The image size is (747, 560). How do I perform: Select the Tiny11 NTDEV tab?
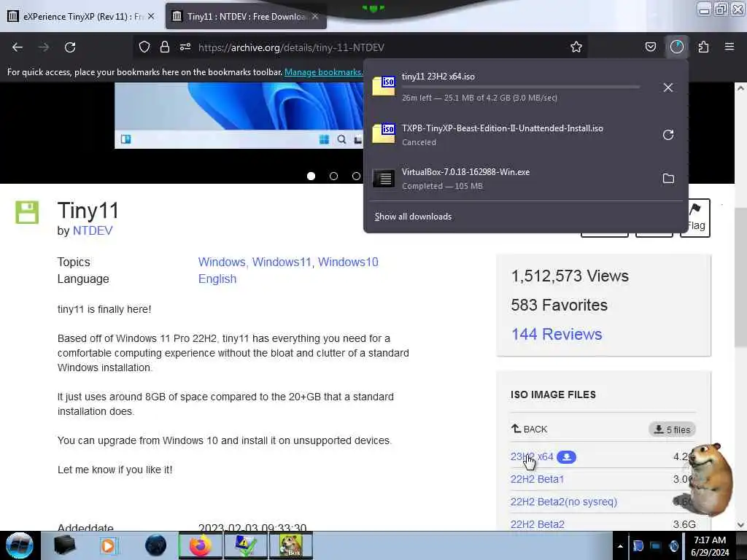tap(245, 17)
